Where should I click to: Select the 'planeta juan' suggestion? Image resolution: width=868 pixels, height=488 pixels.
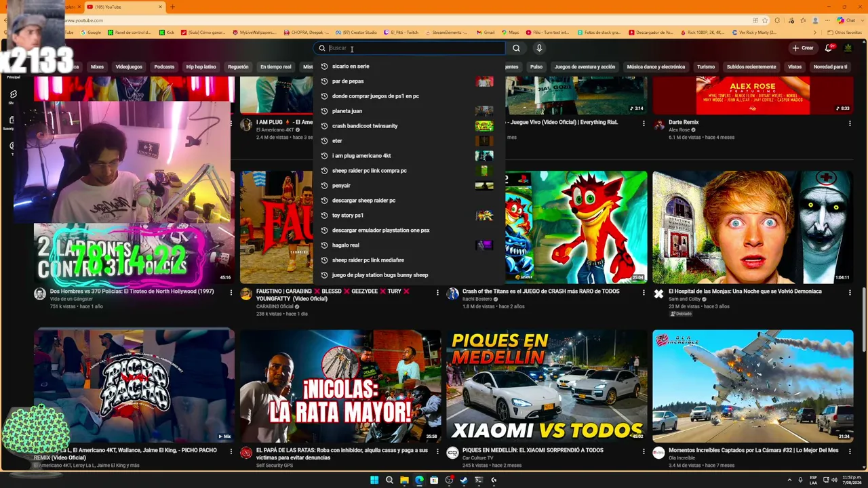point(409,111)
